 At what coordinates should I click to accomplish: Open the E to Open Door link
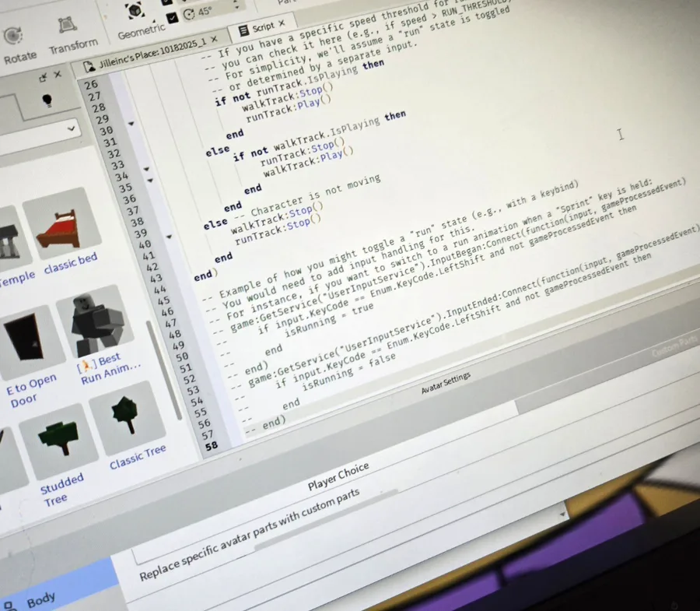pos(30,390)
